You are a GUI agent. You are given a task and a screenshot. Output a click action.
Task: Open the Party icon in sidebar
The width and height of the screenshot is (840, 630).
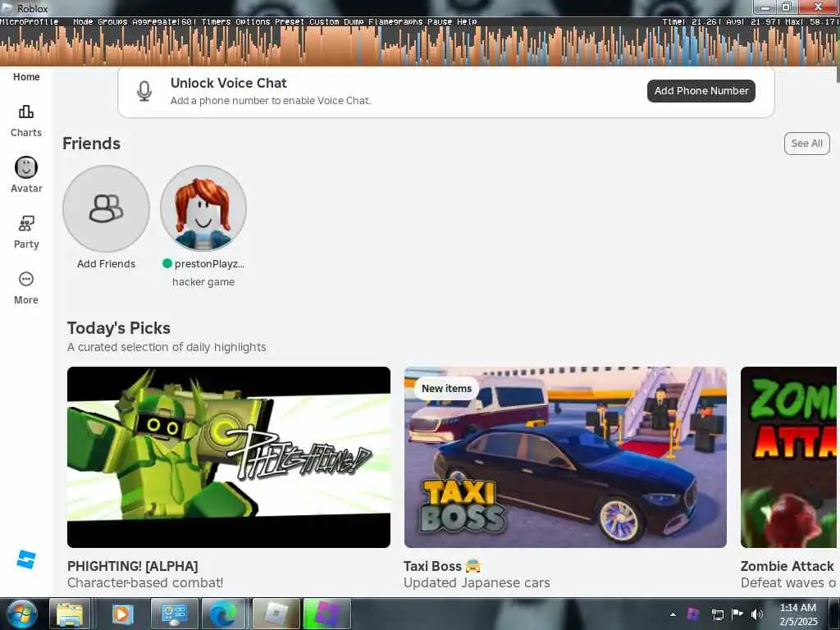(x=25, y=223)
